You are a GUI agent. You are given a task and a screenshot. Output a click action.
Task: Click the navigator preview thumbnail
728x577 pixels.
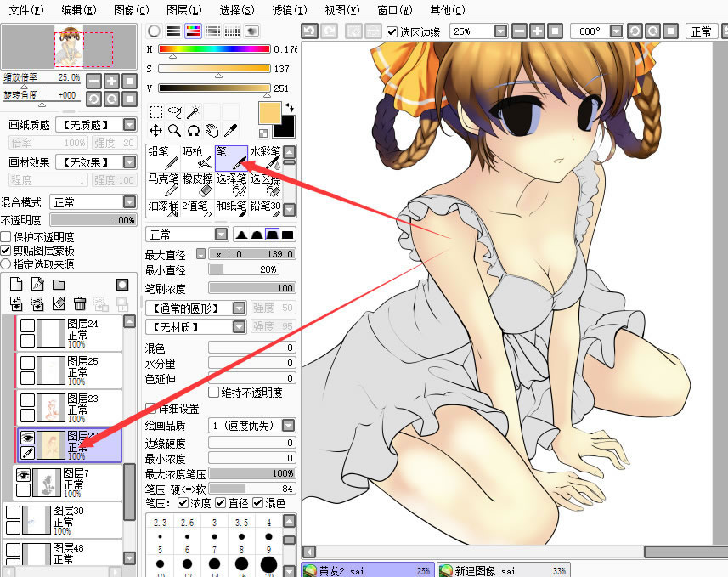tap(69, 47)
